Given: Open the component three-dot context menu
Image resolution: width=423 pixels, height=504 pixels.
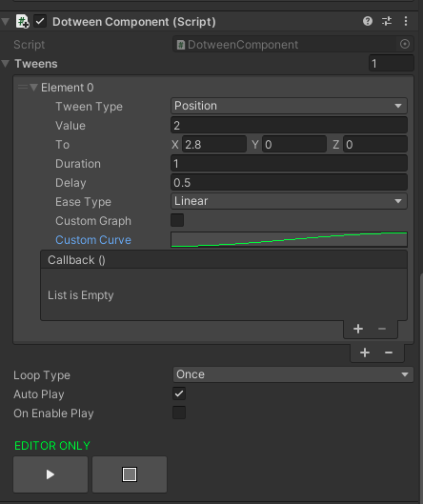Looking at the screenshot, I should pyautogui.click(x=406, y=21).
